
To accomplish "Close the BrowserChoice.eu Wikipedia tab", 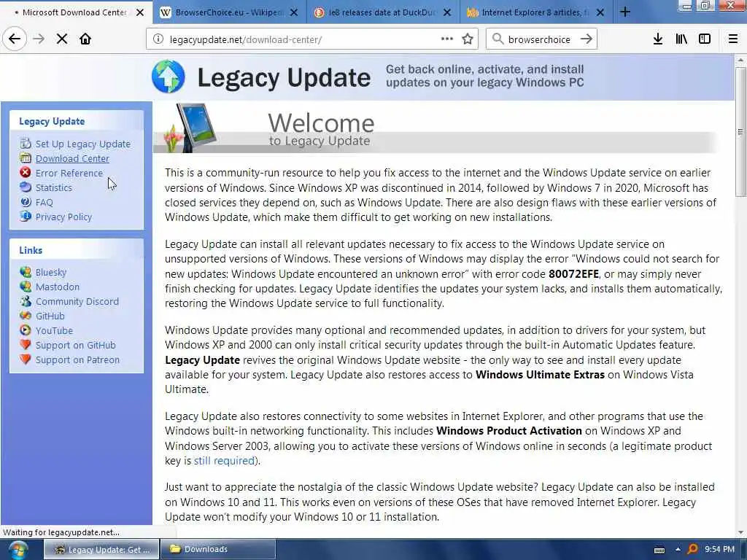I will coord(294,12).
